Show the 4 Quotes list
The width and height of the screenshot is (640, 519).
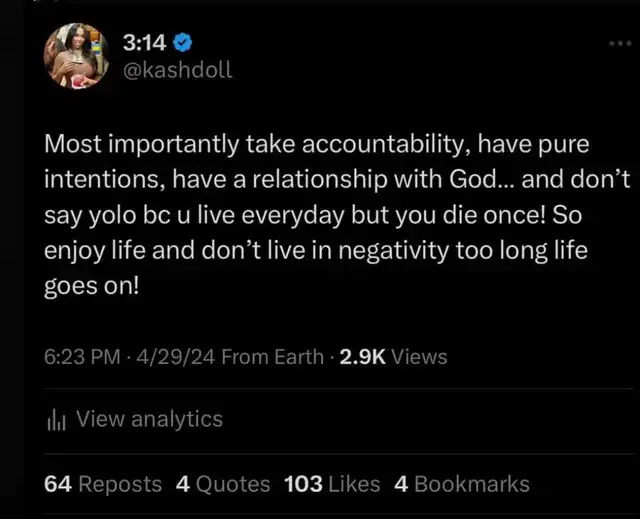pyautogui.click(x=223, y=484)
